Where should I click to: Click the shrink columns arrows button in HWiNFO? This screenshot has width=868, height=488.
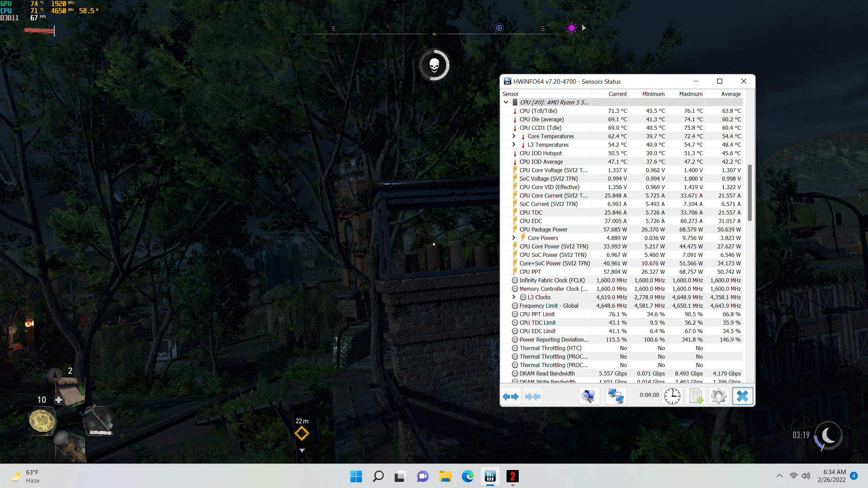click(532, 396)
